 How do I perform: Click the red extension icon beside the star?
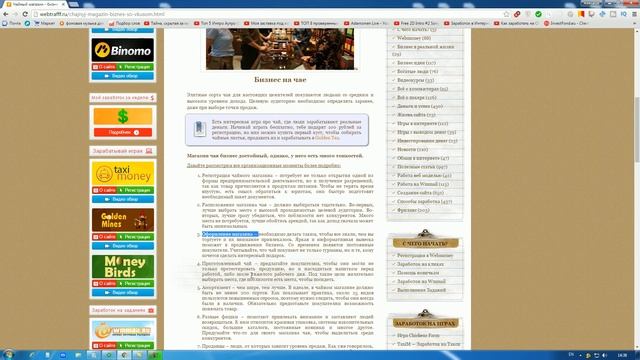pos(517,14)
